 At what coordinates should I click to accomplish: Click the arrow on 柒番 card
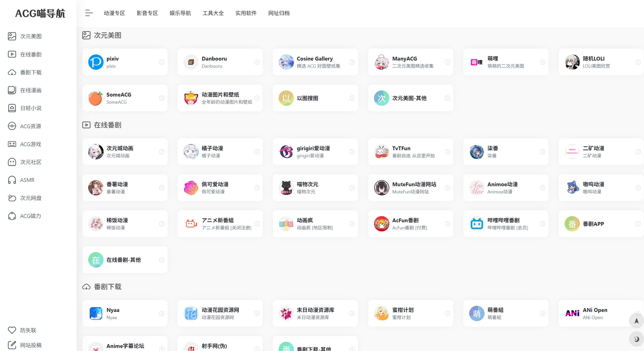(x=543, y=152)
